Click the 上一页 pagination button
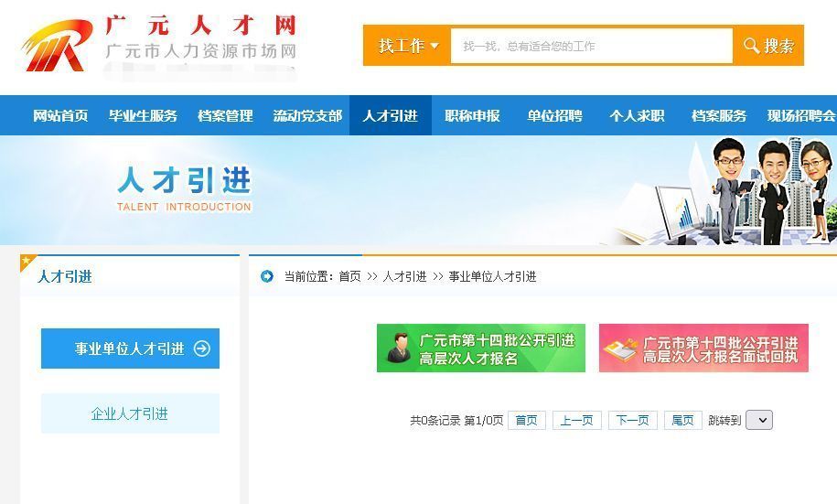The height and width of the screenshot is (504, 837). click(577, 420)
